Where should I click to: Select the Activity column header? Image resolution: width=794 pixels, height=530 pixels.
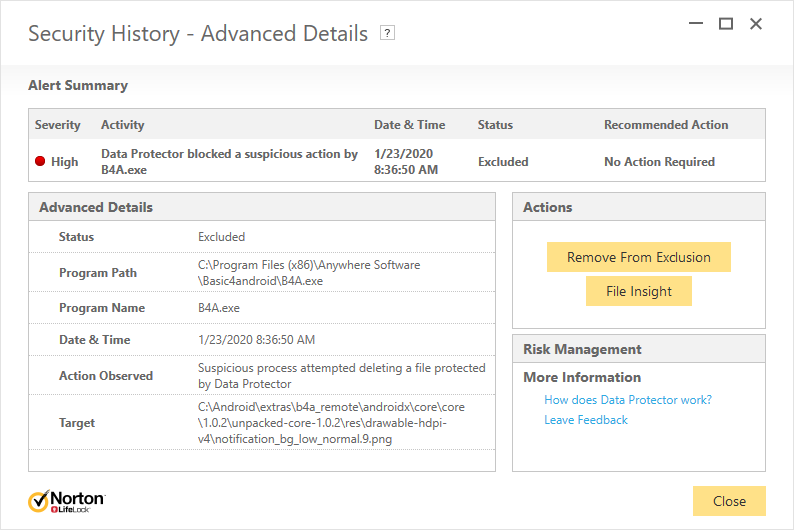123,125
